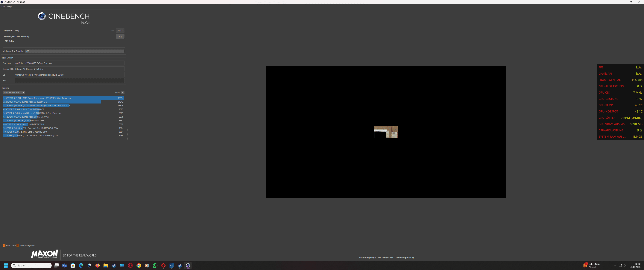644x270 pixels.
Task: Stop the running Single Core test
Action: tap(120, 36)
